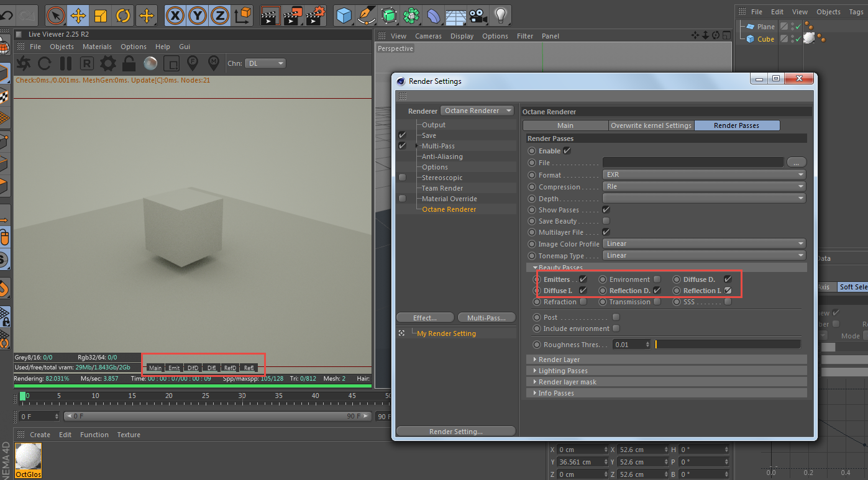The height and width of the screenshot is (480, 868).
Task: Open Compression dropdown showing Rle
Action: (704, 187)
